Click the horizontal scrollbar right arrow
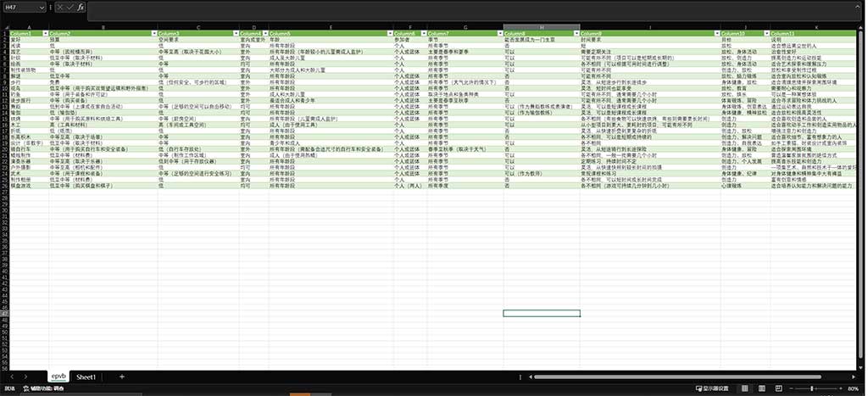 [x=854, y=376]
